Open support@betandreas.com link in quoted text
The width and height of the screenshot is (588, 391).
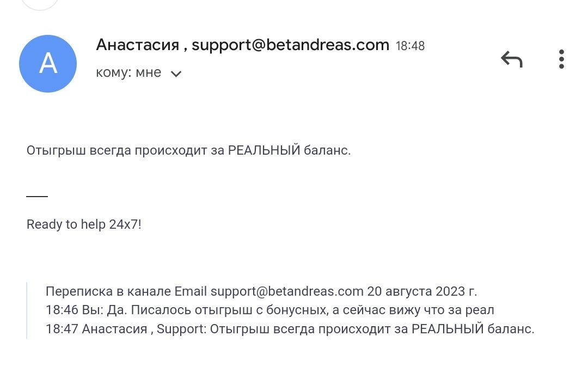click(x=286, y=291)
